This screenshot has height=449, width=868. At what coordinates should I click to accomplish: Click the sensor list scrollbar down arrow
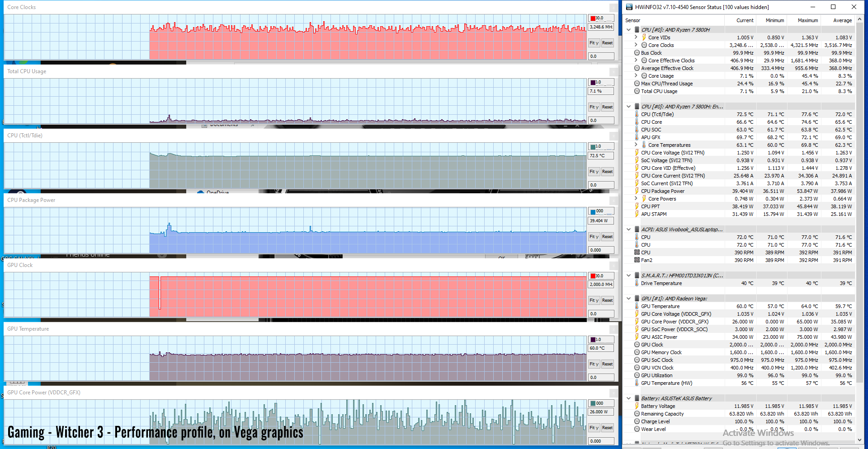tap(859, 440)
